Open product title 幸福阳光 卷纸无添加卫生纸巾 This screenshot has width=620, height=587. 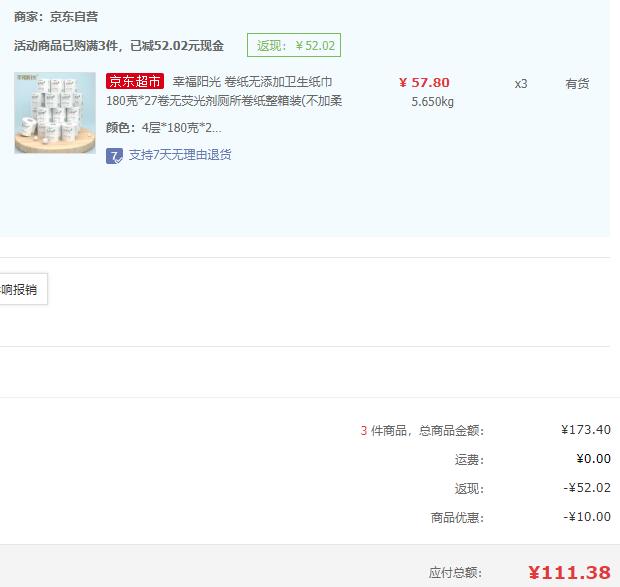[252, 82]
